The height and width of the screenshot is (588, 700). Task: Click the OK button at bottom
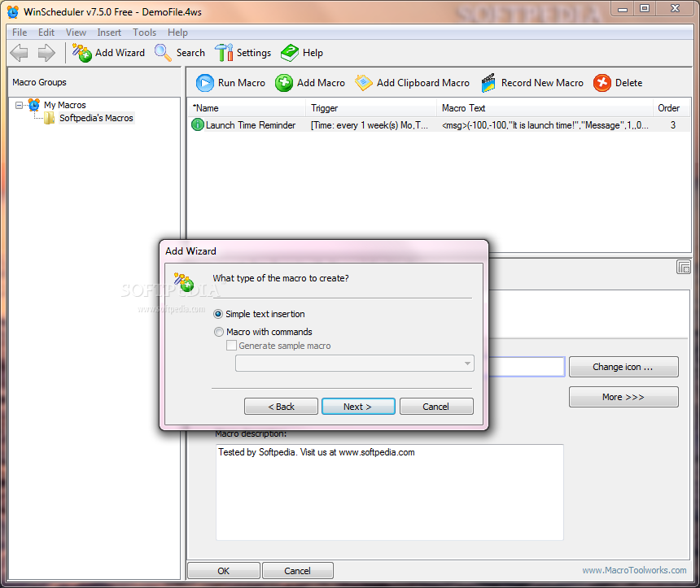224,571
